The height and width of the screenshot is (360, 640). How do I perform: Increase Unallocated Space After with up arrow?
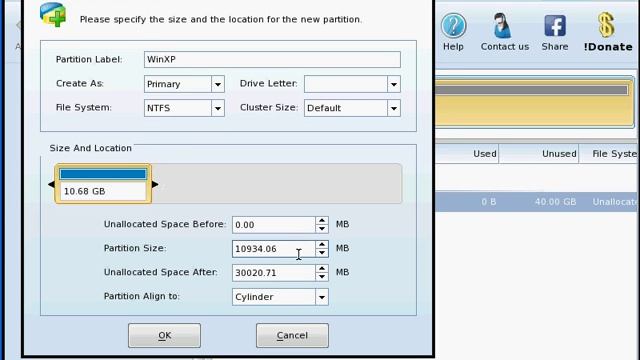pyautogui.click(x=322, y=269)
